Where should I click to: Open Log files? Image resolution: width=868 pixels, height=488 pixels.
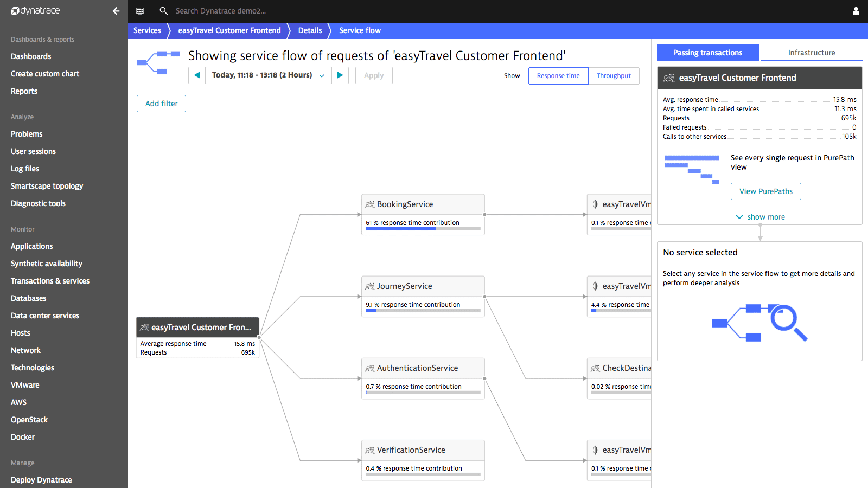[25, 169]
